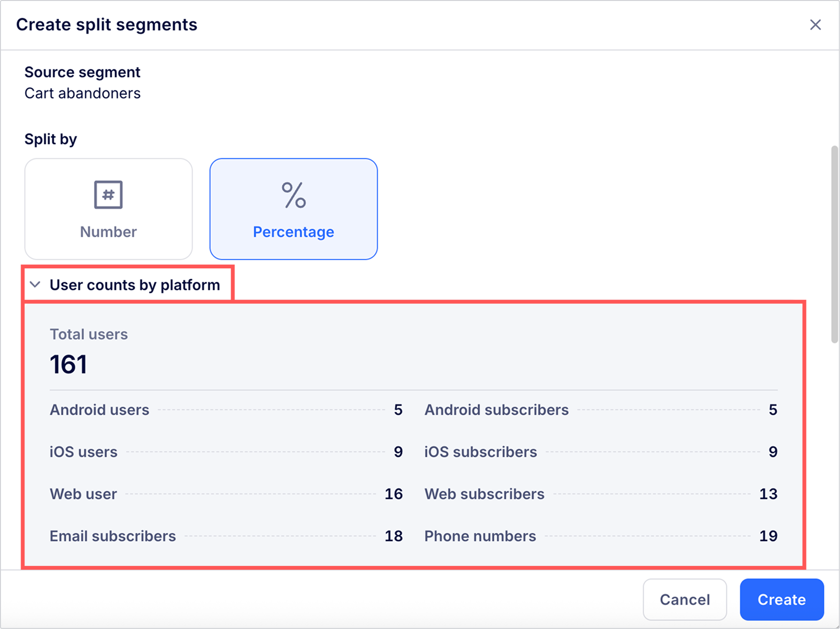Click the Total users count 161
The width and height of the screenshot is (840, 629).
[x=68, y=364]
